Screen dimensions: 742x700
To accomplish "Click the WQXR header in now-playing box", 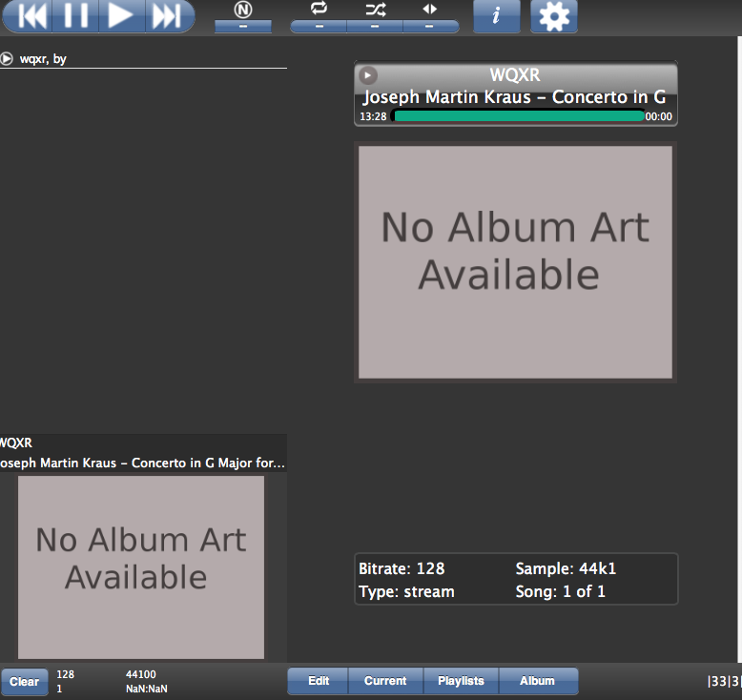I will pyautogui.click(x=515, y=74).
